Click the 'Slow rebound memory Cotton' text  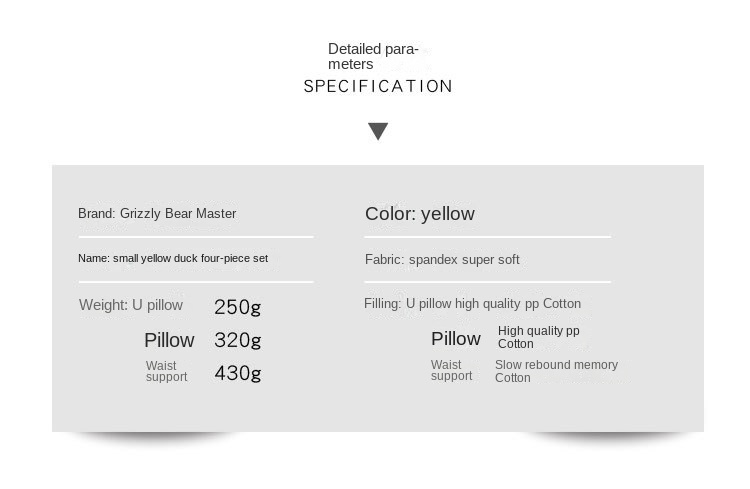tap(556, 371)
